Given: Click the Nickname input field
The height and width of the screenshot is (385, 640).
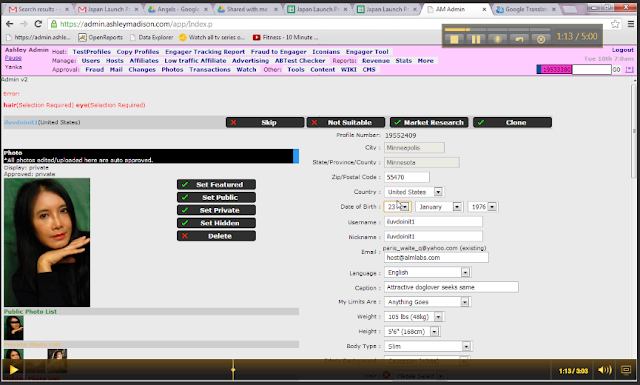Looking at the screenshot, I should click(433, 236).
